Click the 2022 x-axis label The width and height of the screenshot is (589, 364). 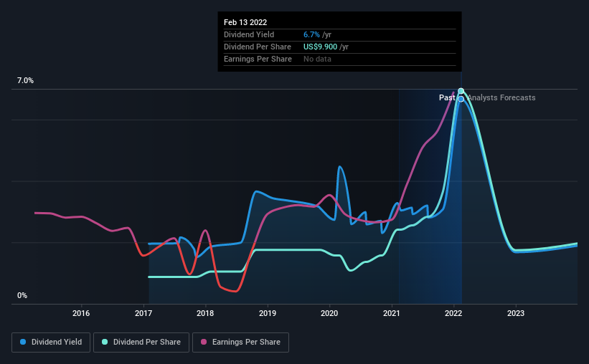coord(453,313)
